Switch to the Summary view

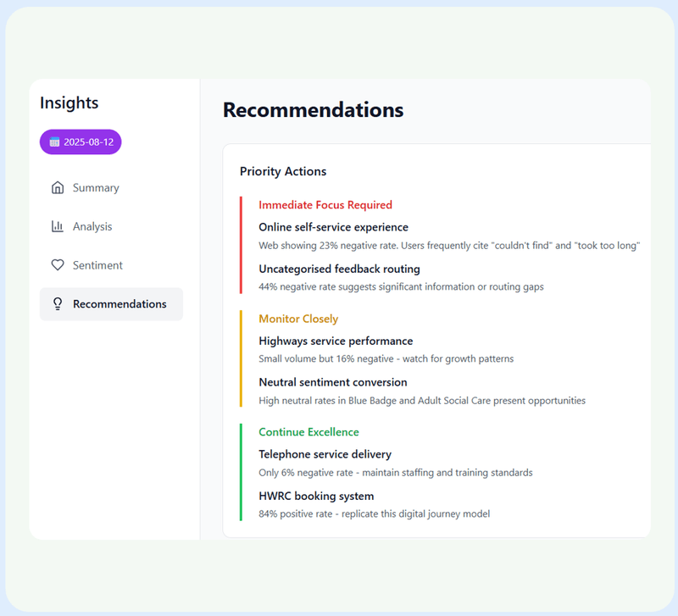click(x=96, y=187)
